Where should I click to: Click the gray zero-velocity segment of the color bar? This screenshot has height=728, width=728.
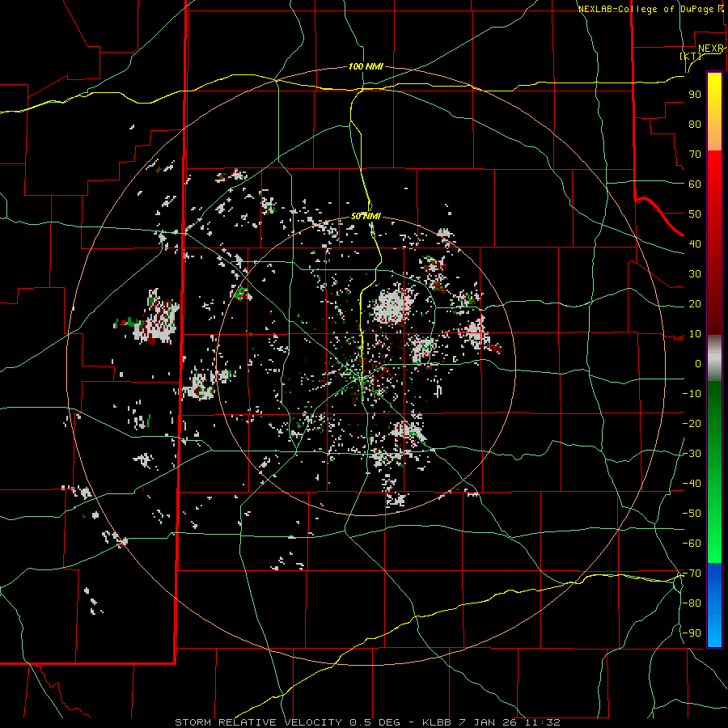point(714,358)
